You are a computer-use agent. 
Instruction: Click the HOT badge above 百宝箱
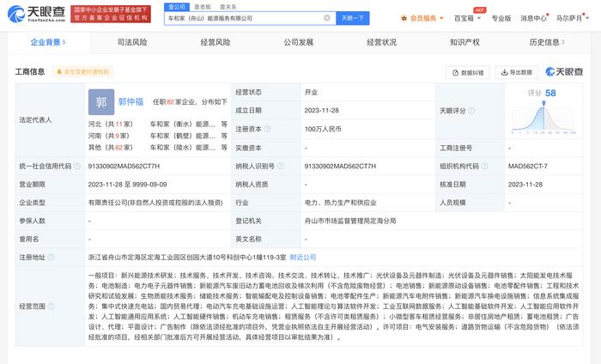pyautogui.click(x=479, y=10)
